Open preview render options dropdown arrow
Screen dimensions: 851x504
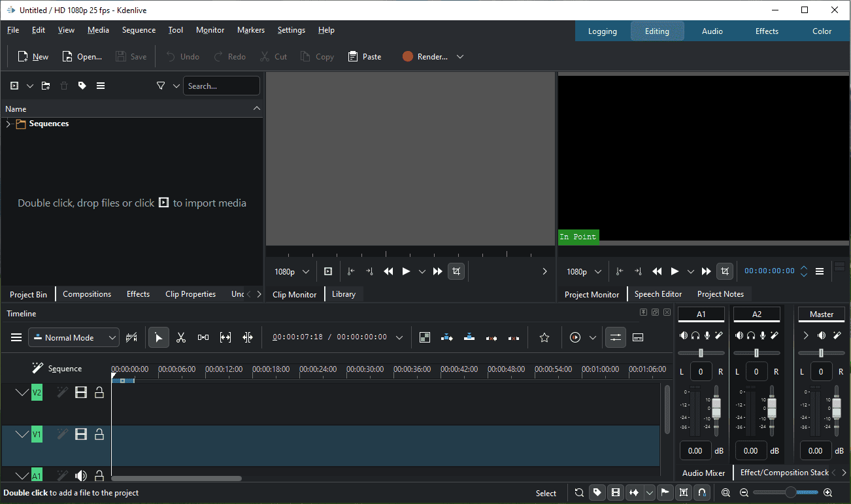(x=593, y=337)
